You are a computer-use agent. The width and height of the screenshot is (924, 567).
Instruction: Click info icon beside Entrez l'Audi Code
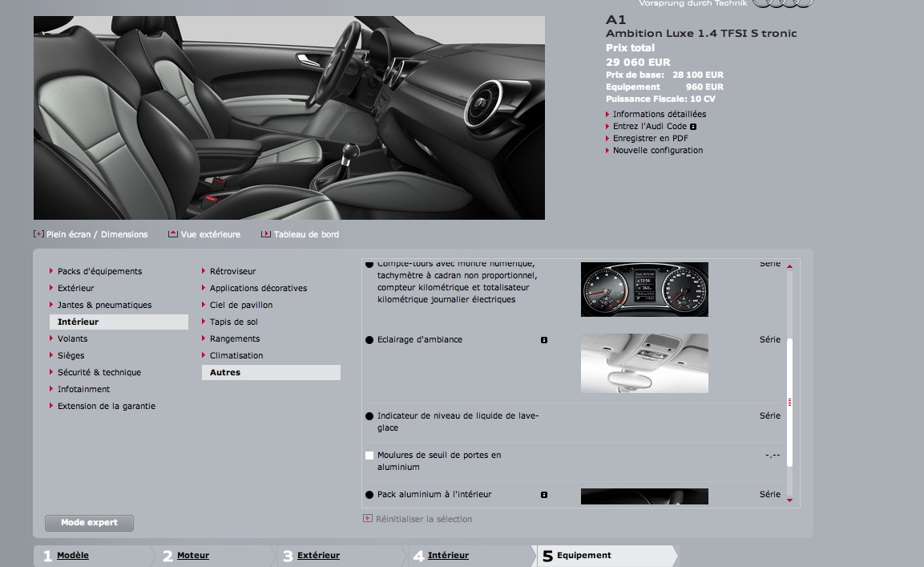point(693,127)
